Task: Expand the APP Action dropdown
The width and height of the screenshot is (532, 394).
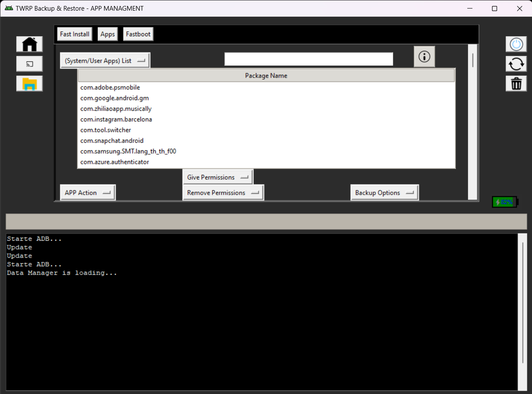Action: tap(87, 192)
